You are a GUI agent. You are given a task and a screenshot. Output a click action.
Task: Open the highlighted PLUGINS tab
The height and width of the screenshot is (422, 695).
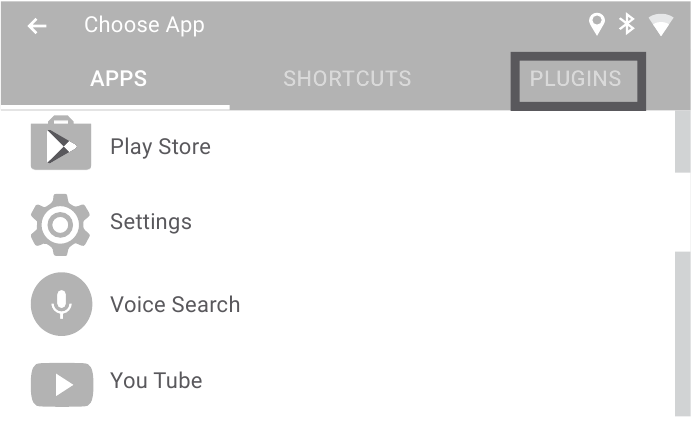click(576, 79)
